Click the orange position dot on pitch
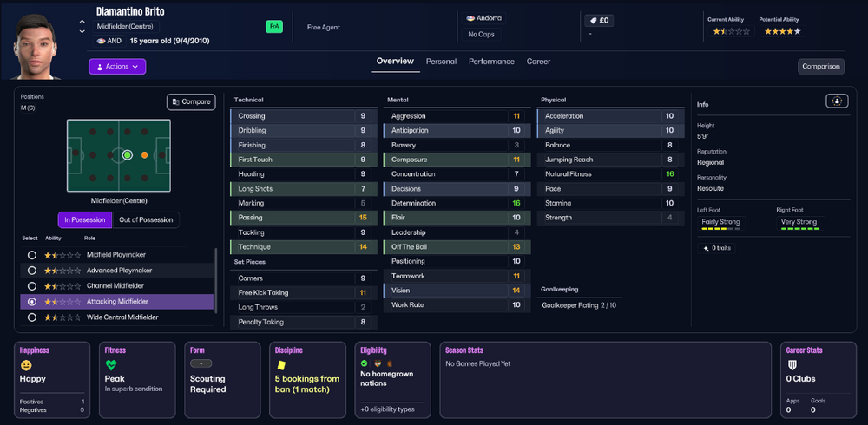Viewport: 868px width, 425px height. 144,155
